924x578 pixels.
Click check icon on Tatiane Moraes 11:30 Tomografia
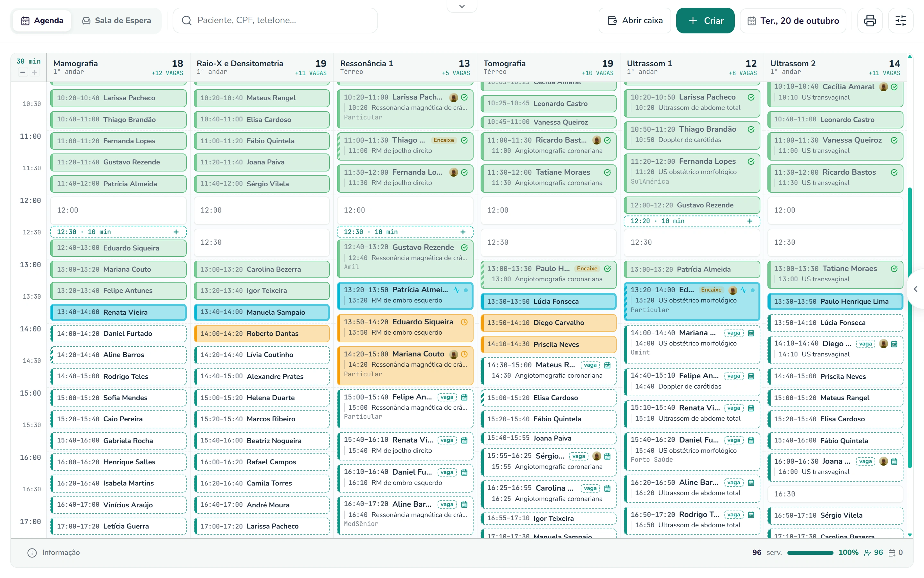[607, 172]
